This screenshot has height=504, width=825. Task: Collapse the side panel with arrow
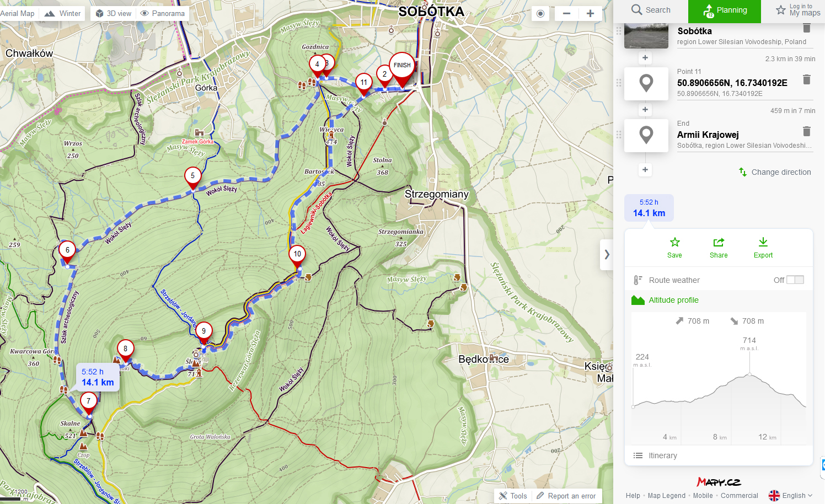pos(607,254)
